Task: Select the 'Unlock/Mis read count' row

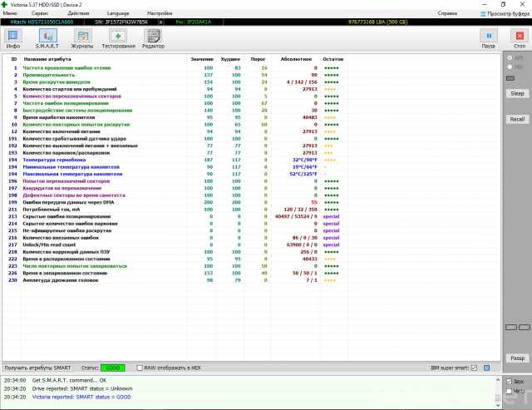Action: click(175, 245)
